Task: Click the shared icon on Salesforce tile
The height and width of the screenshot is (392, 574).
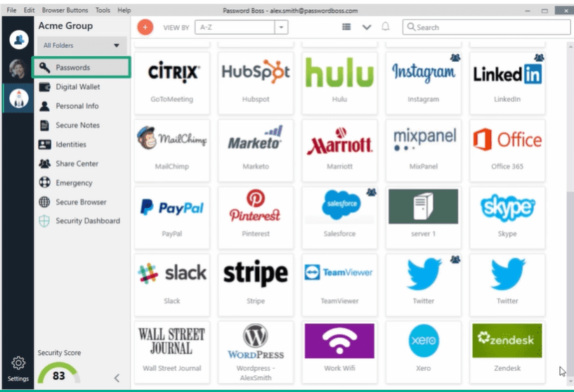Action: tap(371, 192)
